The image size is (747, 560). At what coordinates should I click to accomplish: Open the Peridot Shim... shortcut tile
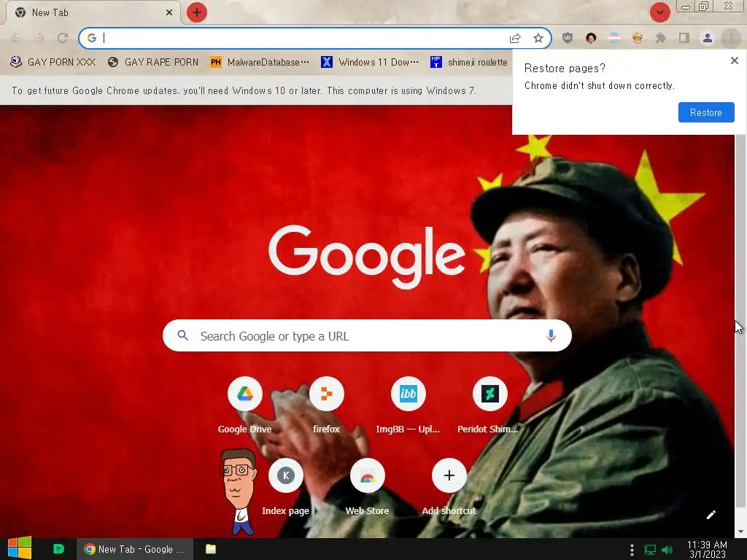tap(489, 405)
